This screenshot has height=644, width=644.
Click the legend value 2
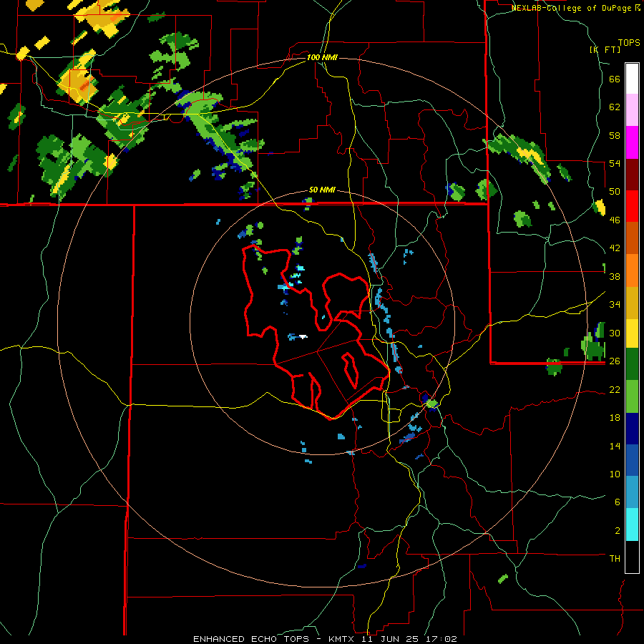click(617, 531)
